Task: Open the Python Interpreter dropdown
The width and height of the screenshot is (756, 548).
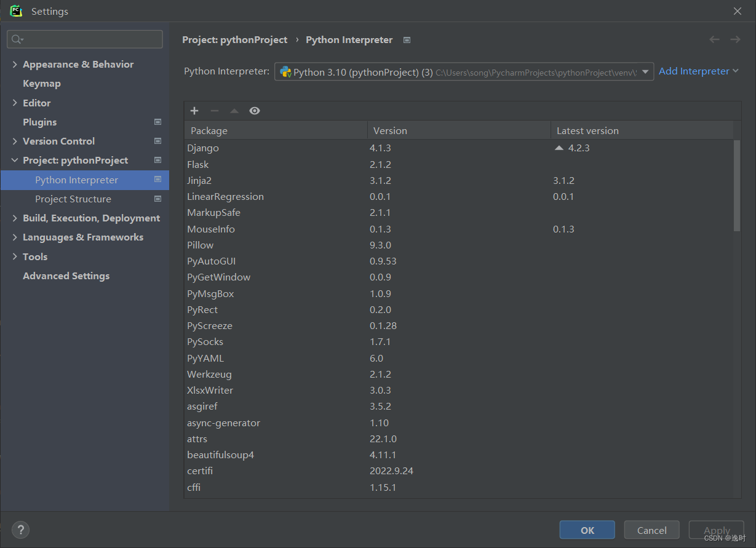Action: (x=464, y=72)
